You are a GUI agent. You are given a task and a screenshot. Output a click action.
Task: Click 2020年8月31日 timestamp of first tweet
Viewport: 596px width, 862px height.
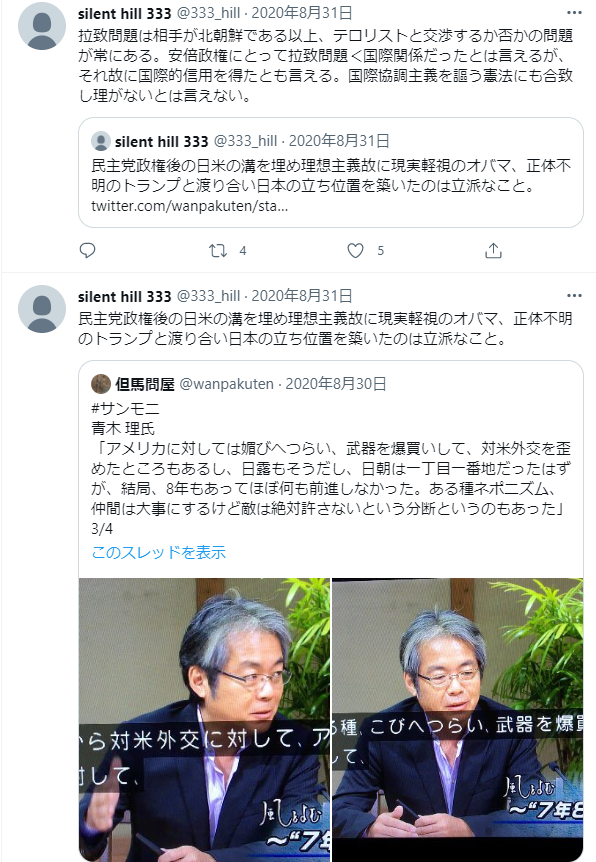coord(302,13)
